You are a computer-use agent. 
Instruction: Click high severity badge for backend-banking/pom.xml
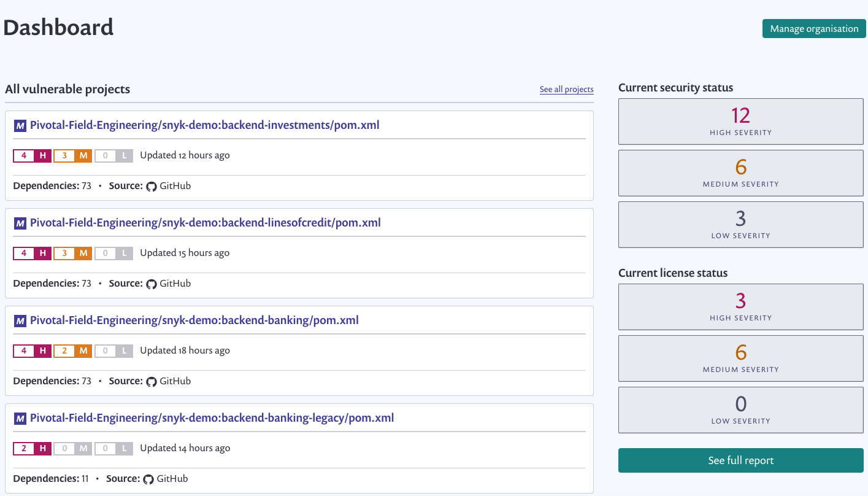[x=32, y=351]
